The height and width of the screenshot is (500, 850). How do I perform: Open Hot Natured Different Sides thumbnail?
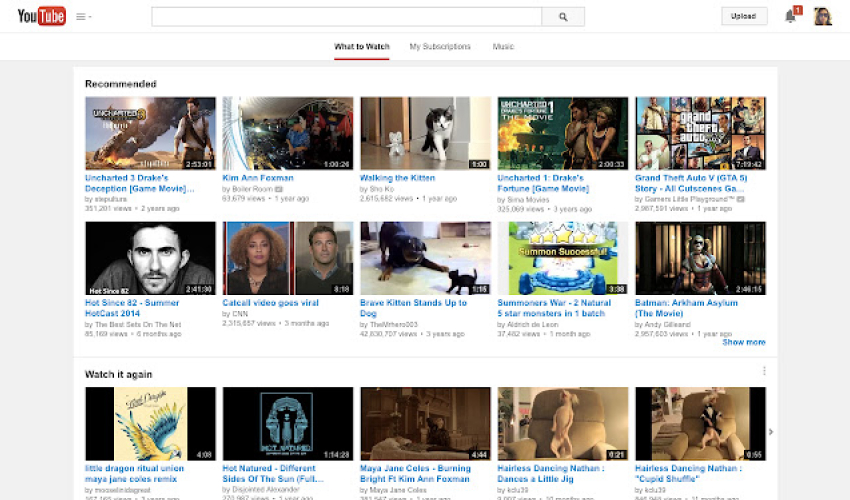click(x=288, y=424)
